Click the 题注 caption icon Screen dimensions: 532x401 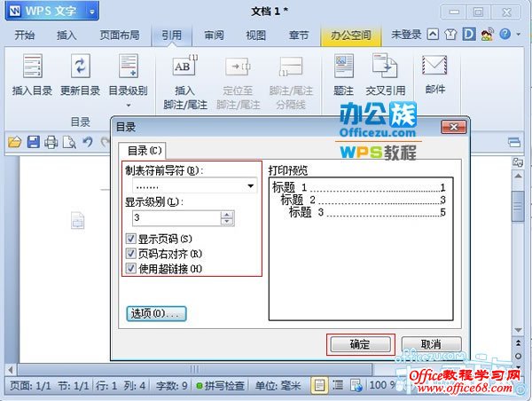(x=344, y=66)
